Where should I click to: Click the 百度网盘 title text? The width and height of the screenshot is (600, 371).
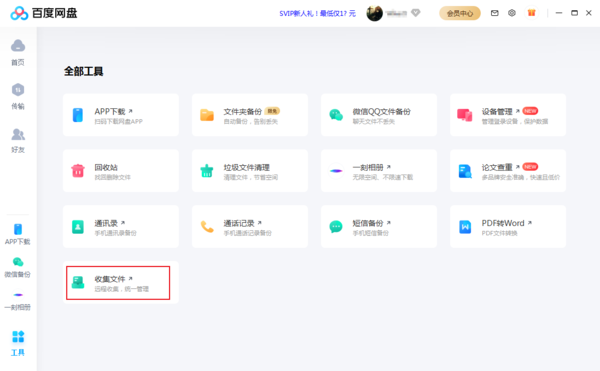(x=54, y=13)
